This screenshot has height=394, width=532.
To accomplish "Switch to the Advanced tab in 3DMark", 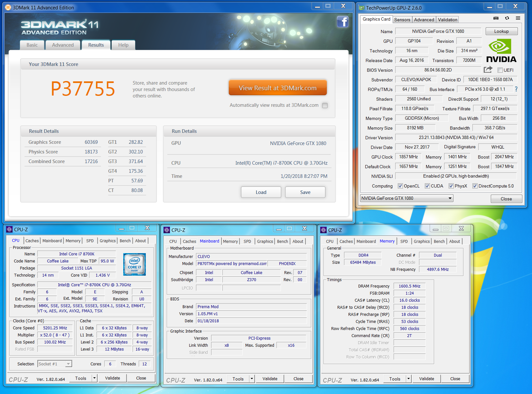I will 63,45.
